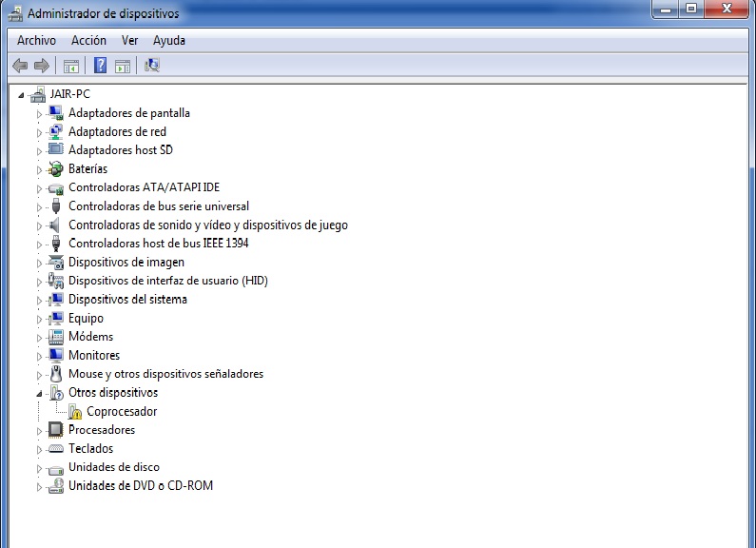The height and width of the screenshot is (548, 756).
Task: Click the HID interface devices icon
Action: [56, 281]
